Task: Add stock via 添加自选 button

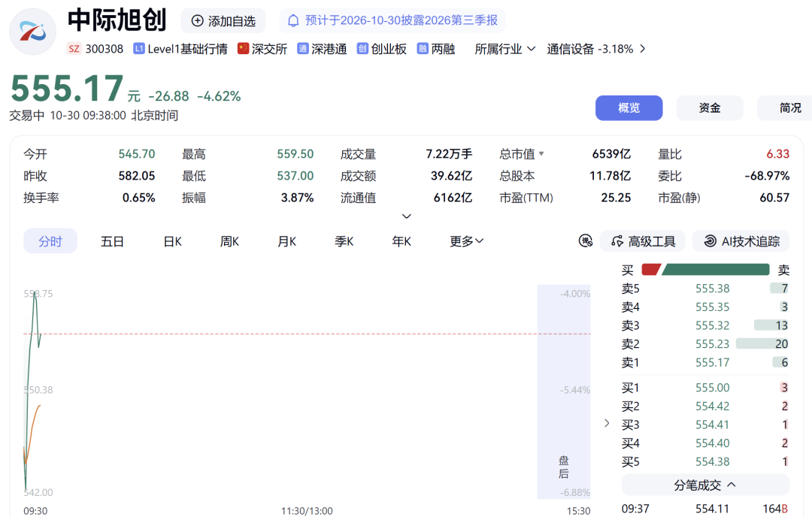Action: point(223,21)
